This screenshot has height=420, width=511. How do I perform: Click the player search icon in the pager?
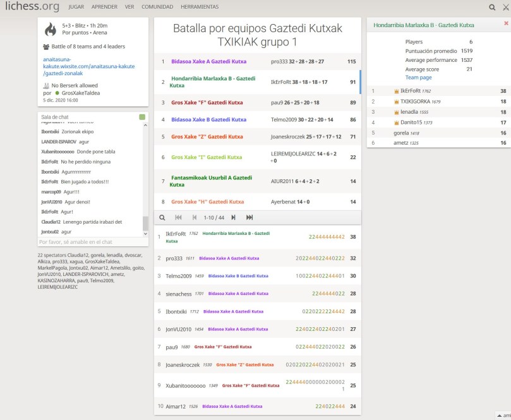[x=162, y=217]
